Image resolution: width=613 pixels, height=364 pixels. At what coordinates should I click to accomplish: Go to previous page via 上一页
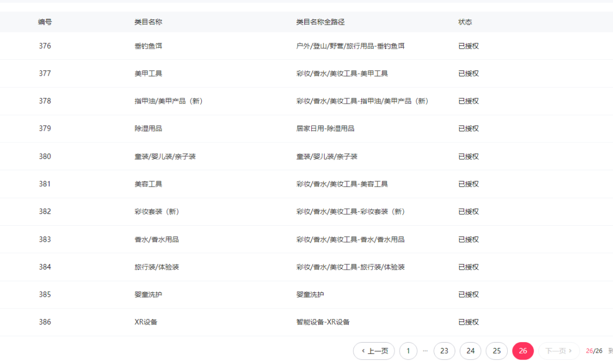(374, 351)
